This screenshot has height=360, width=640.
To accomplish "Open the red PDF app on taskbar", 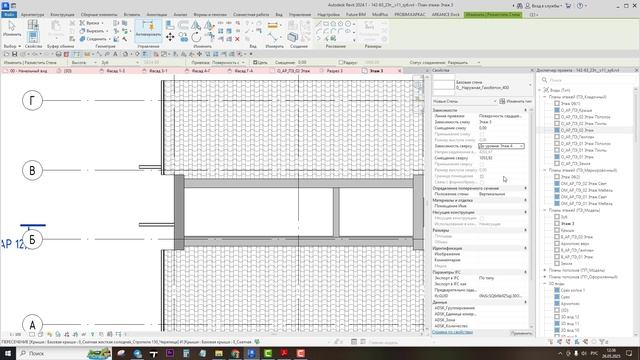I will pyautogui.click(x=284, y=353).
